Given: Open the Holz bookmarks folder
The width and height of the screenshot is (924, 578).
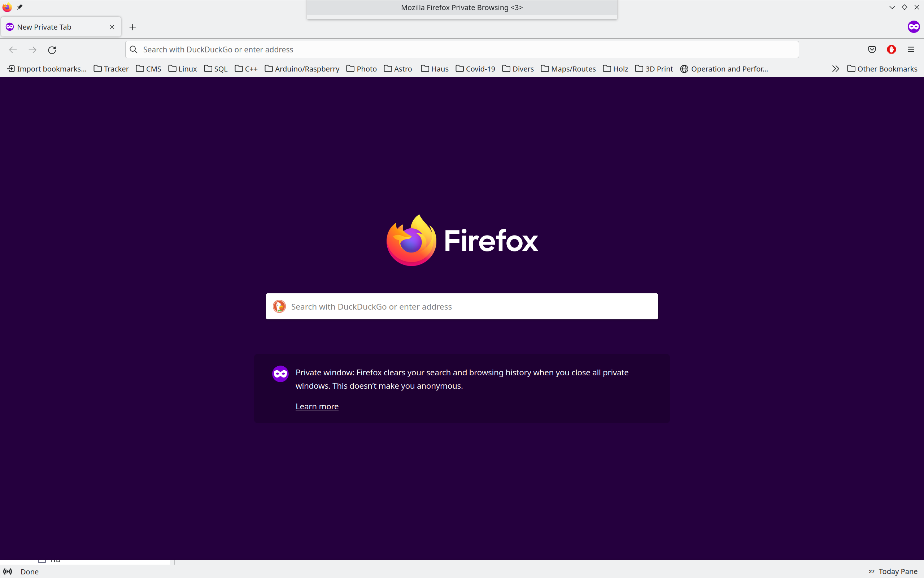Looking at the screenshot, I should (x=615, y=69).
